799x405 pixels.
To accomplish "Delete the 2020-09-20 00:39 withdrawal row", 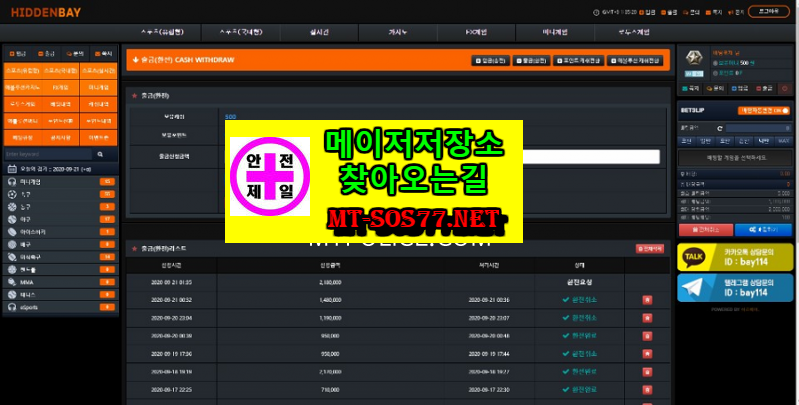I will coord(647,336).
